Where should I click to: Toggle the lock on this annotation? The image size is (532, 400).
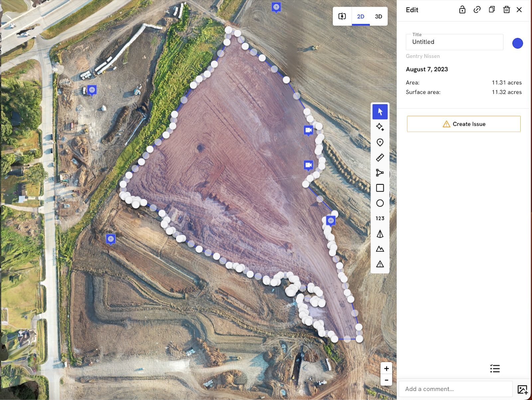(x=462, y=10)
